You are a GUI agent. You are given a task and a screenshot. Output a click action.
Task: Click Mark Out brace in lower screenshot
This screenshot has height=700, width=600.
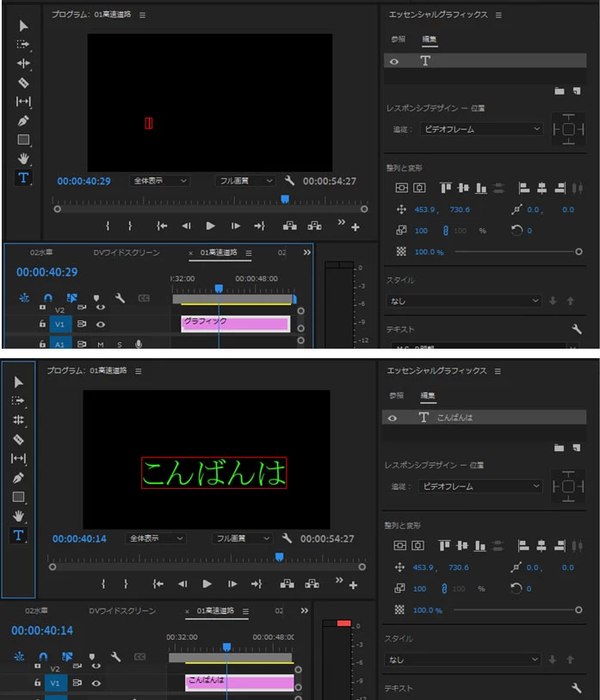pyautogui.click(x=126, y=584)
